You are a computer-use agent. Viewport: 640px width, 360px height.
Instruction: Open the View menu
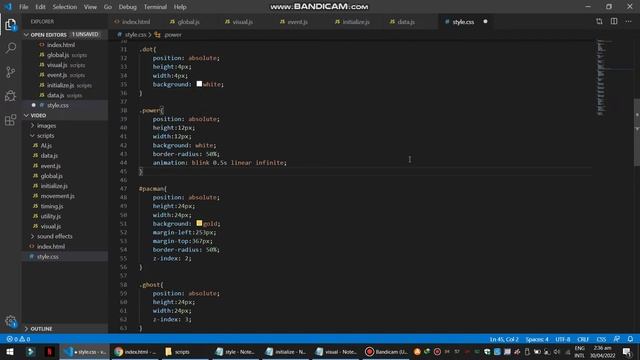coord(90,7)
